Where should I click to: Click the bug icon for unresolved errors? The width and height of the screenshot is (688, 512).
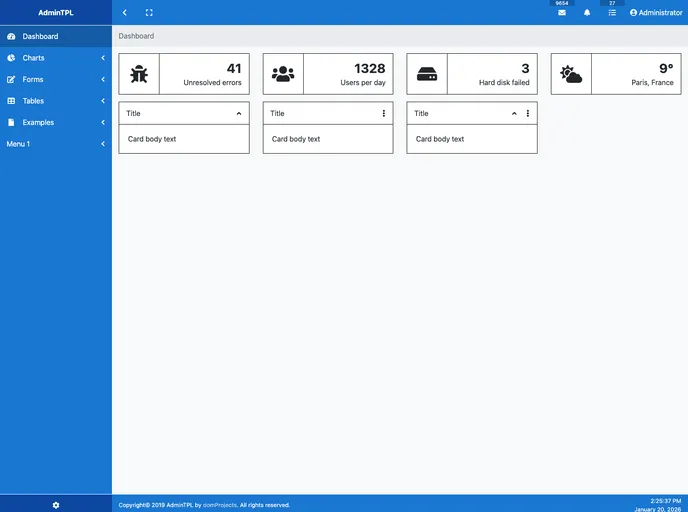pyautogui.click(x=139, y=74)
